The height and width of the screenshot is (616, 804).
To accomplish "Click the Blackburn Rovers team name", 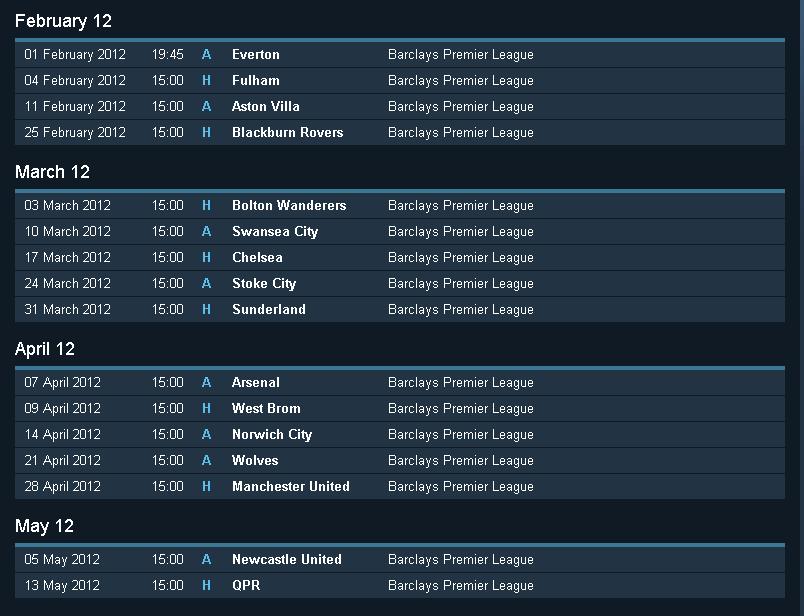I will 287,133.
